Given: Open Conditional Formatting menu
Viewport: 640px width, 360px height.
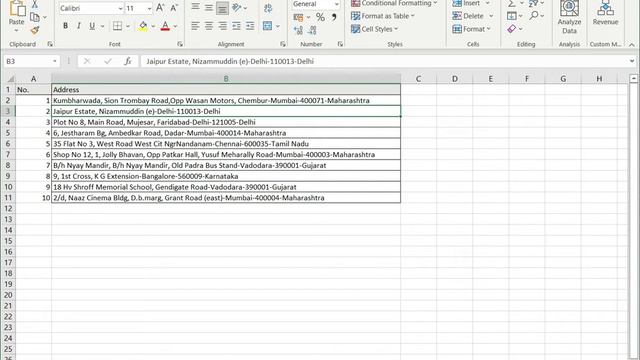Looking at the screenshot, I should point(394,3).
